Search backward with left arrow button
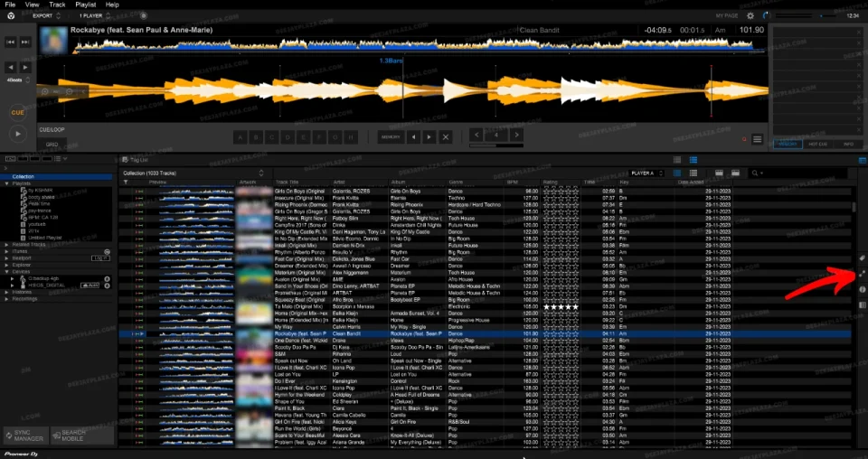Screen dimensions: 868x459 pos(11,68)
